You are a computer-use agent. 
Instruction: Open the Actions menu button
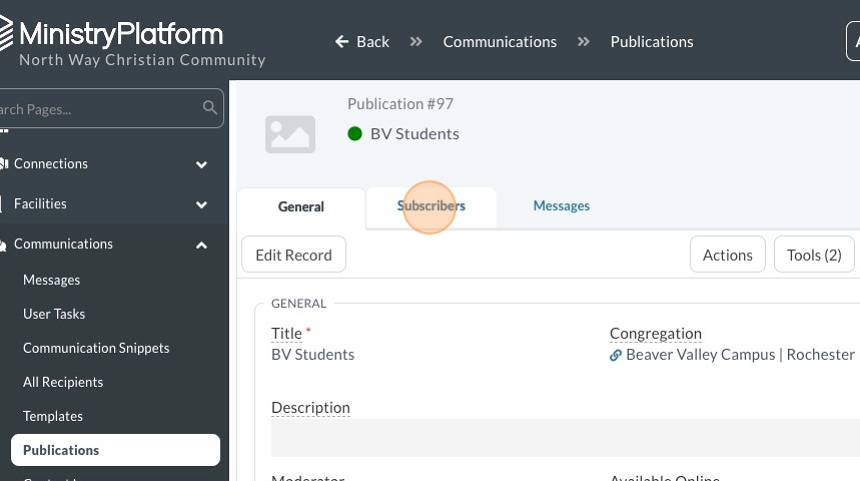pos(727,255)
